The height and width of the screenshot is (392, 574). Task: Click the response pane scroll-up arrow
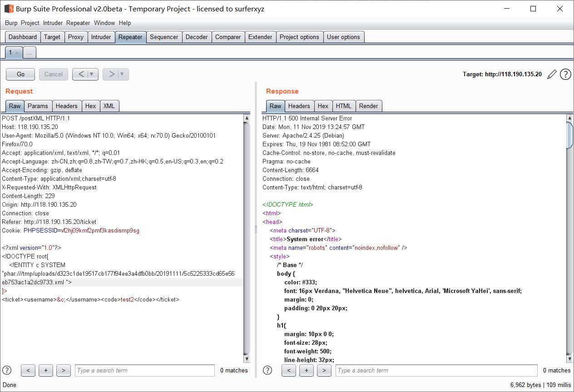(570, 118)
